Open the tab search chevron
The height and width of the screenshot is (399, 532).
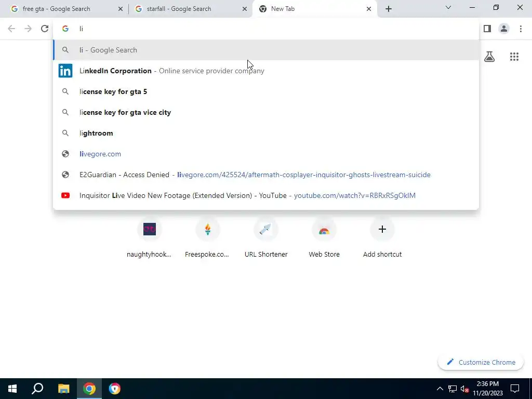[448, 7]
